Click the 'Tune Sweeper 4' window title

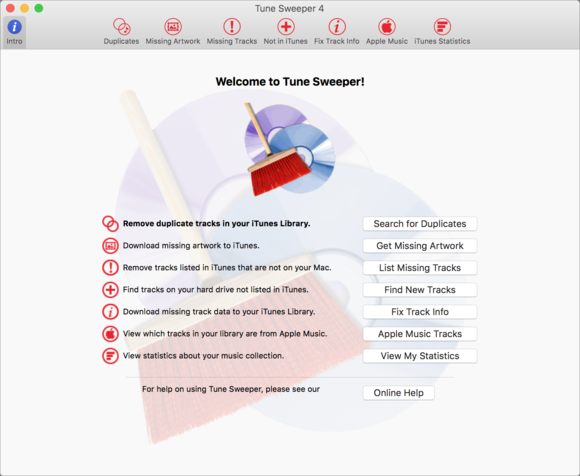point(289,9)
